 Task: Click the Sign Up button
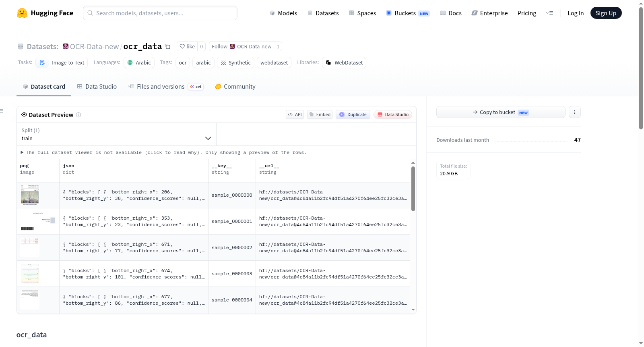pyautogui.click(x=606, y=13)
